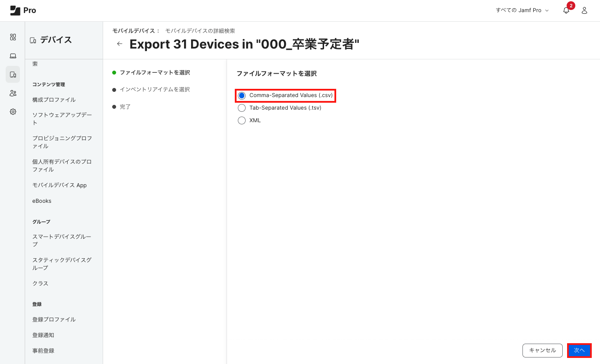
Task: Open 構成プロファイル in sidebar
Action: coord(54,100)
